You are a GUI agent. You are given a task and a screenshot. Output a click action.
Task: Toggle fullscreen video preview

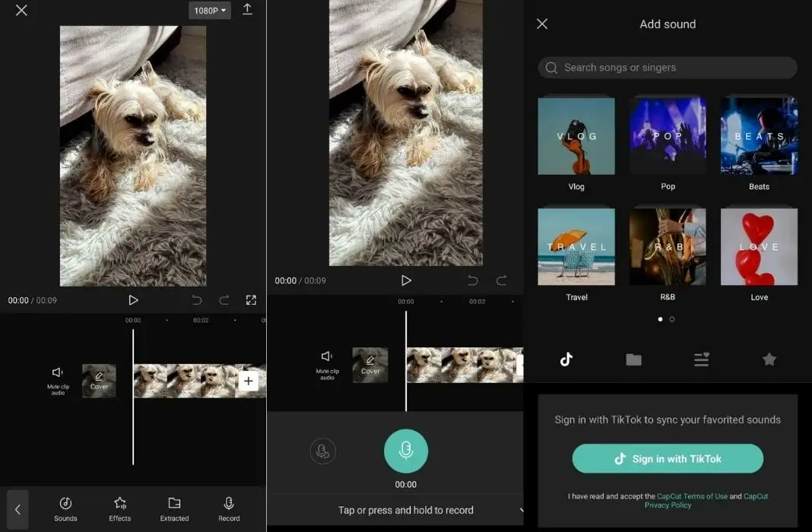point(251,299)
